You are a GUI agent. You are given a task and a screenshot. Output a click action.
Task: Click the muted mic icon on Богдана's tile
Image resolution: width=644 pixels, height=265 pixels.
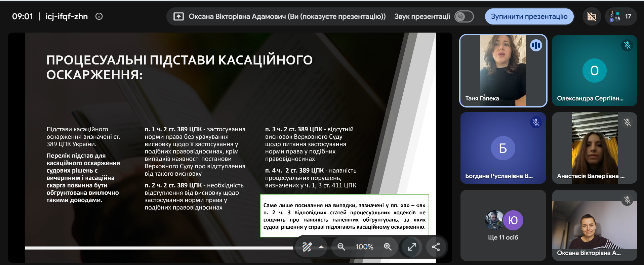pyautogui.click(x=536, y=122)
